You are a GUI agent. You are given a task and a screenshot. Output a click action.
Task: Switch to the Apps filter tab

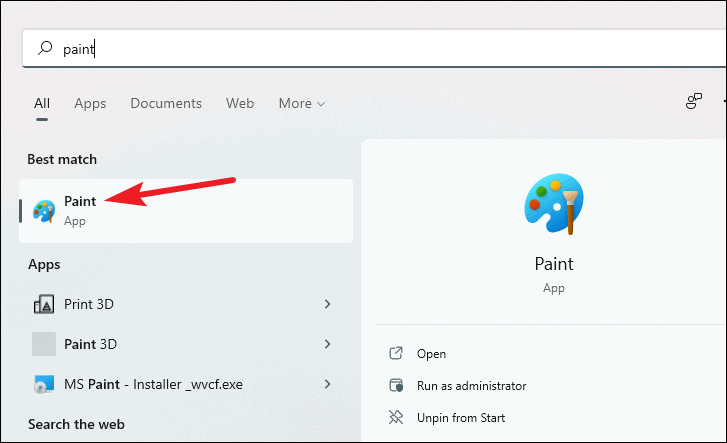coord(90,103)
